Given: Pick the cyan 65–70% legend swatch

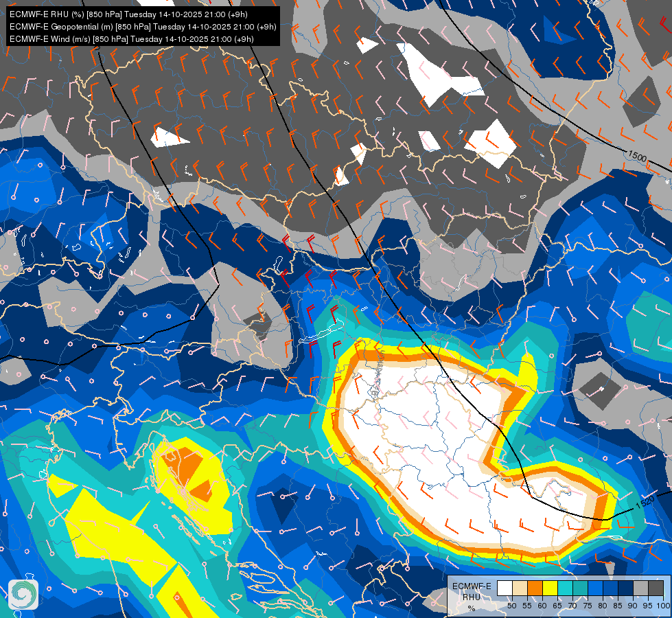Looking at the screenshot, I should pyautogui.click(x=566, y=588).
